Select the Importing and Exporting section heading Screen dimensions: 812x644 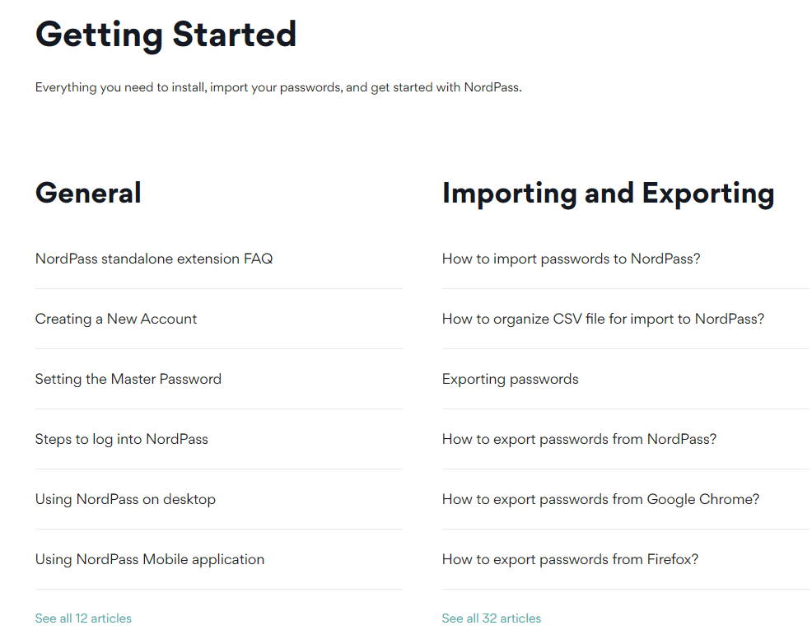[x=609, y=193]
